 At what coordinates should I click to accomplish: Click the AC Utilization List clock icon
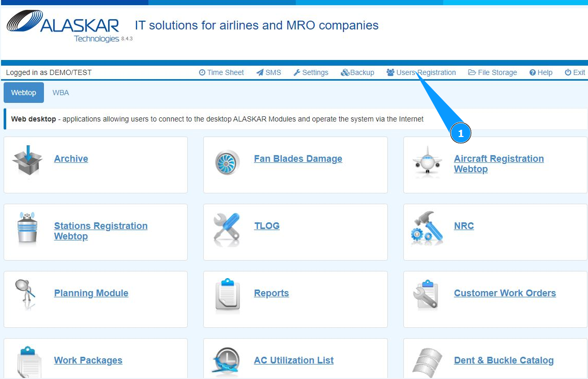(226, 360)
